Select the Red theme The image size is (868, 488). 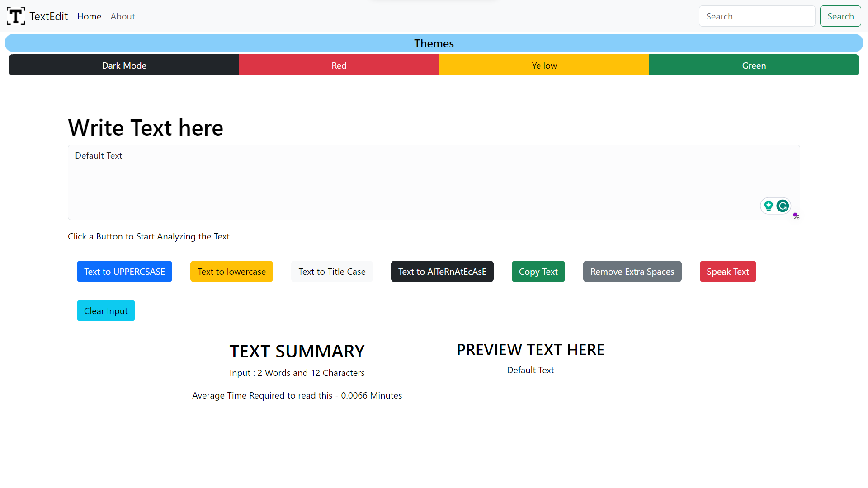339,65
